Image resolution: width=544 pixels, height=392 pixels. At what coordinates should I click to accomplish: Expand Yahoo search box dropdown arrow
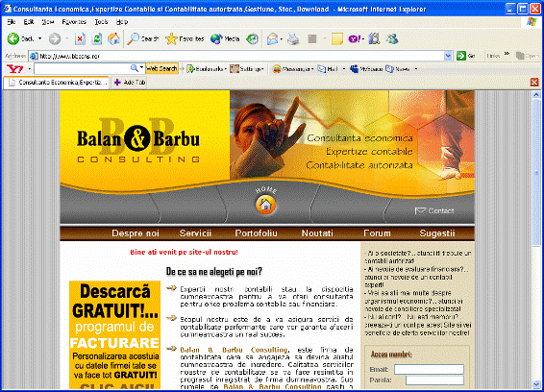(x=141, y=68)
